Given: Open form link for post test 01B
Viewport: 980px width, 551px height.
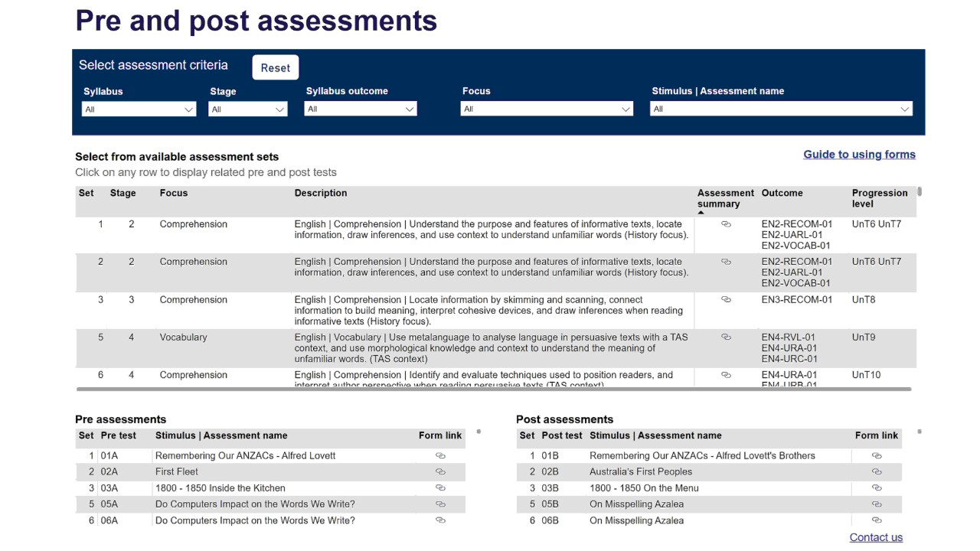Looking at the screenshot, I should pos(877,455).
